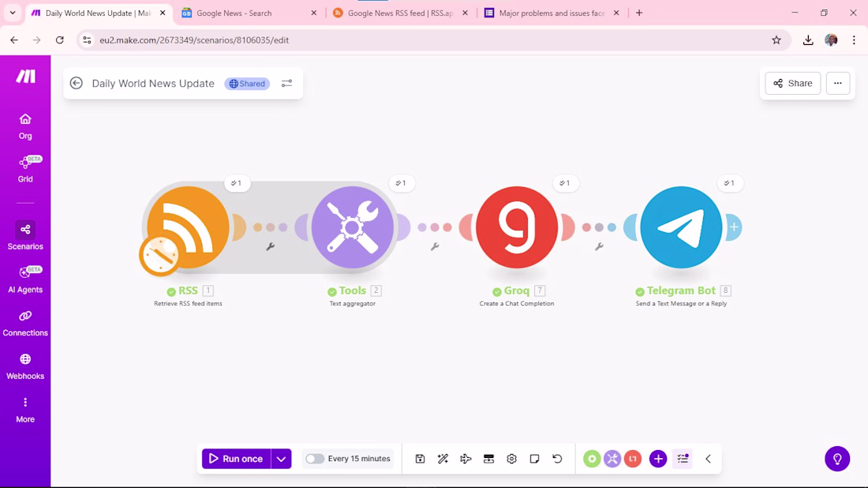The height and width of the screenshot is (488, 868).
Task: Open wrench filter between Tools and Groq
Action: pos(435,246)
